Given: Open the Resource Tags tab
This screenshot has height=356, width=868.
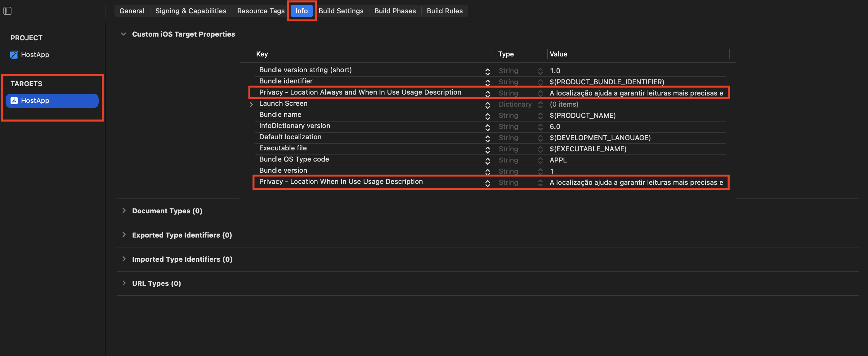Looking at the screenshot, I should click(261, 11).
